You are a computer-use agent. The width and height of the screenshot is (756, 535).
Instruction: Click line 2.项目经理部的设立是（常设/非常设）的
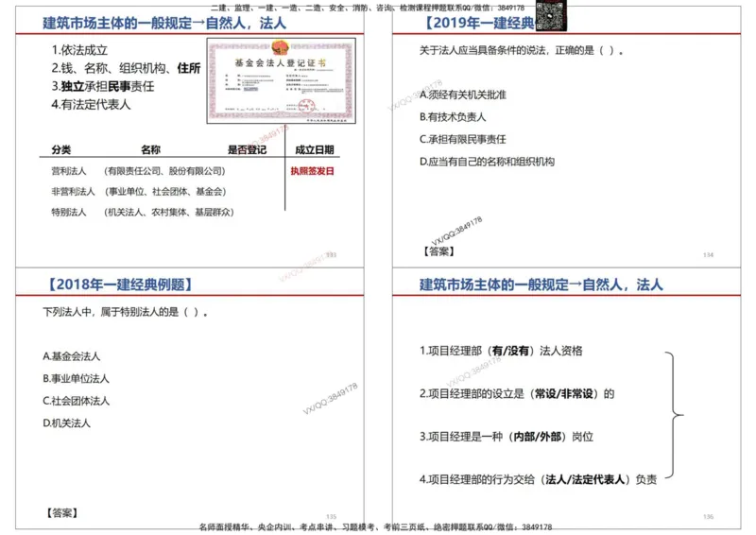pos(517,393)
